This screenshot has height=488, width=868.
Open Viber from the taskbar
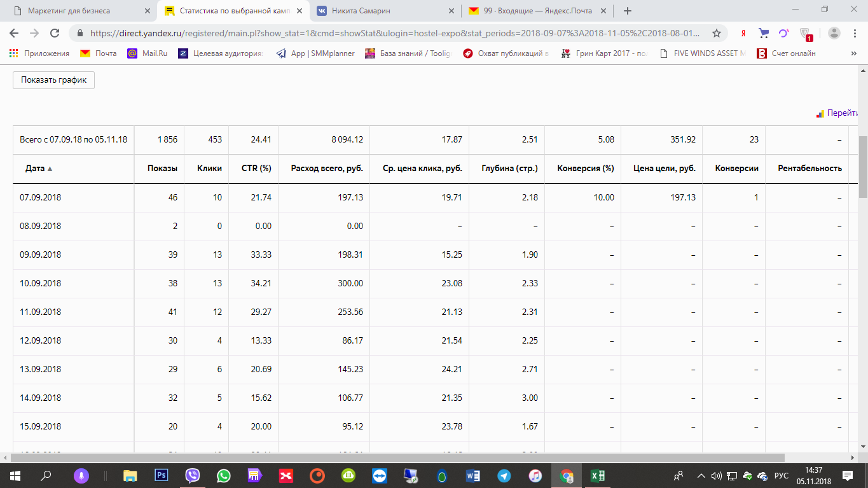[x=193, y=475]
